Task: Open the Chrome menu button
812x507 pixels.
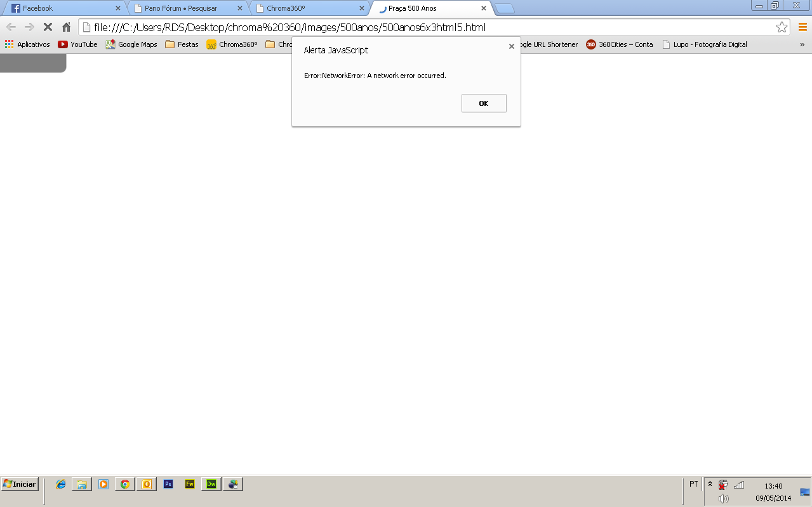Action: click(802, 27)
